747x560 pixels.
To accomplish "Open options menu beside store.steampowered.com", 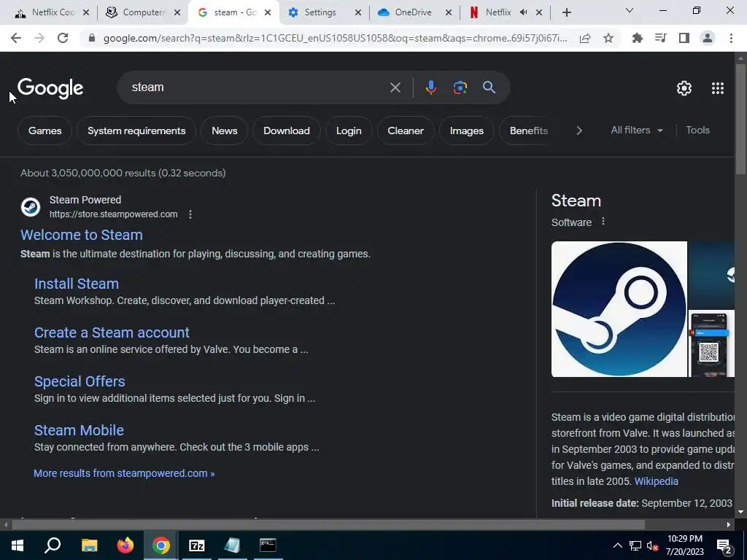I will click(190, 214).
